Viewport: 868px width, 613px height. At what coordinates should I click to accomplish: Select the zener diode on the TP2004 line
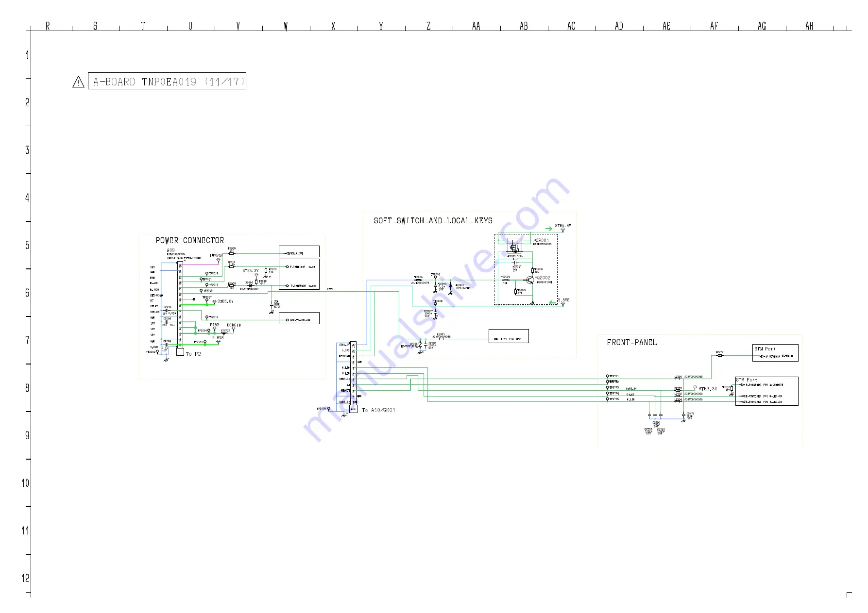coord(451,286)
